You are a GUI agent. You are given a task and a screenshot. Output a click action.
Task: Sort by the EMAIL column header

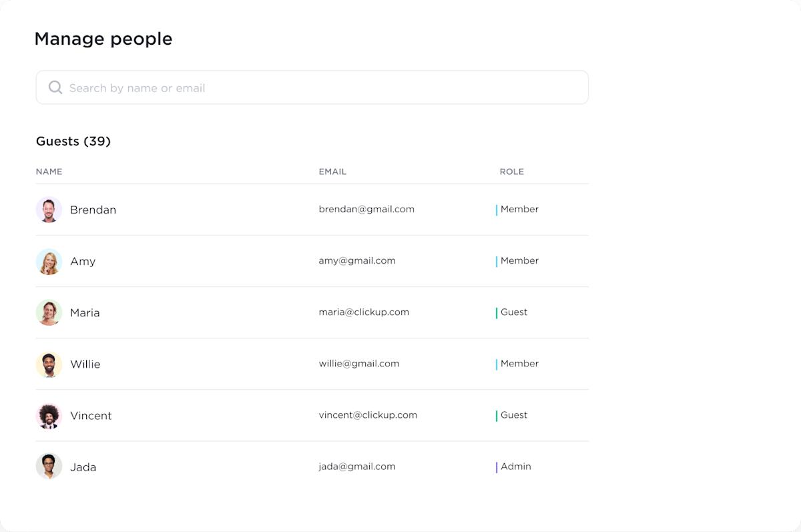332,172
